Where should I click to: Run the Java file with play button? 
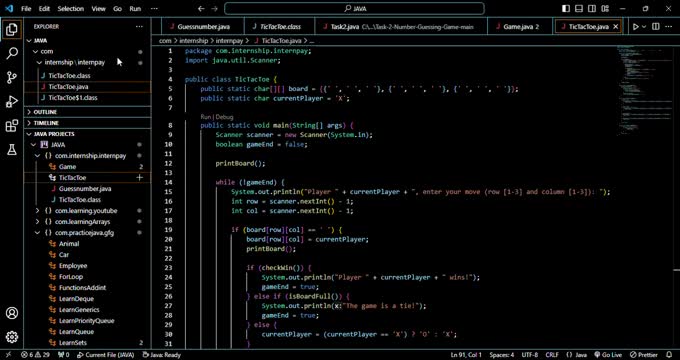pos(636,26)
